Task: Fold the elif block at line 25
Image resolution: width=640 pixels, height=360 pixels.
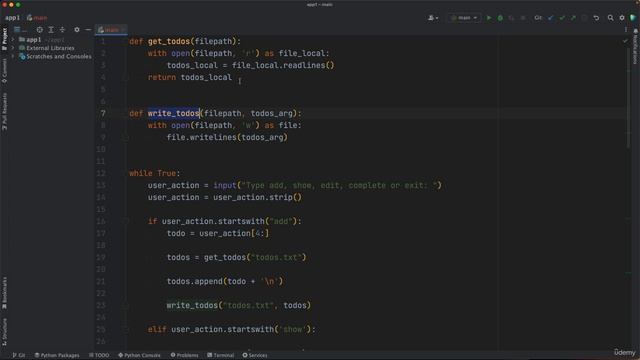Action: (x=126, y=329)
